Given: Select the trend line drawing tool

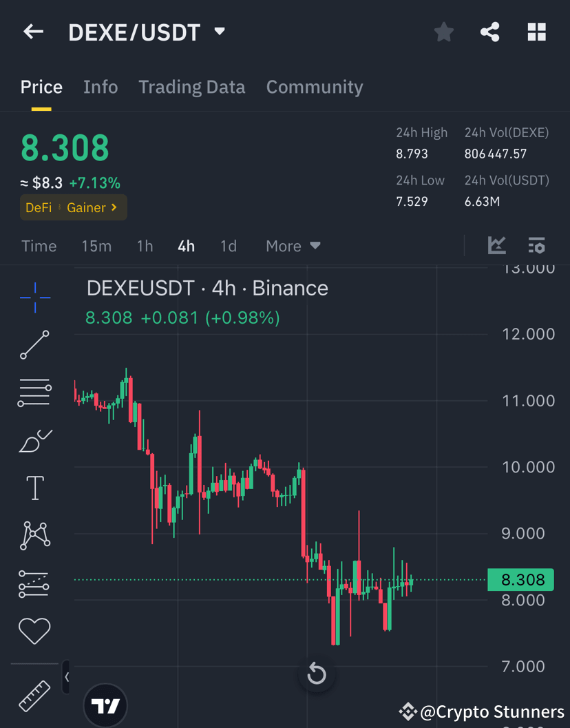Looking at the screenshot, I should pyautogui.click(x=34, y=344).
